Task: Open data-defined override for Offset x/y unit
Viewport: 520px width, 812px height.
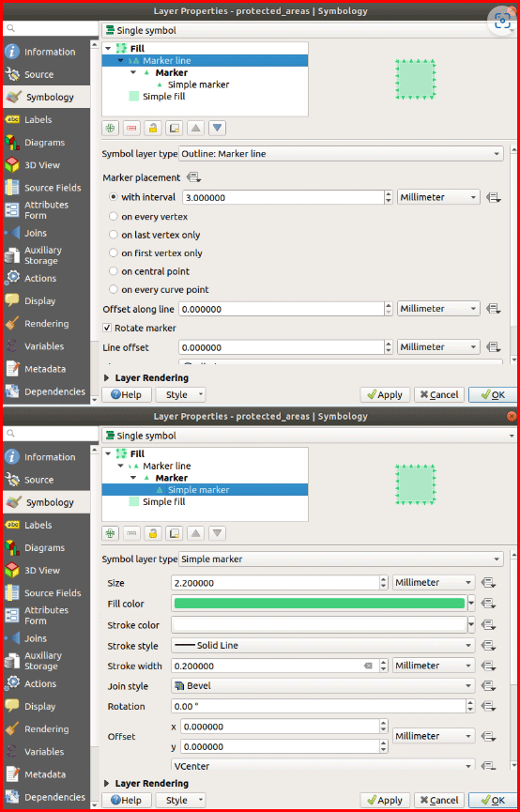Action: click(x=489, y=736)
